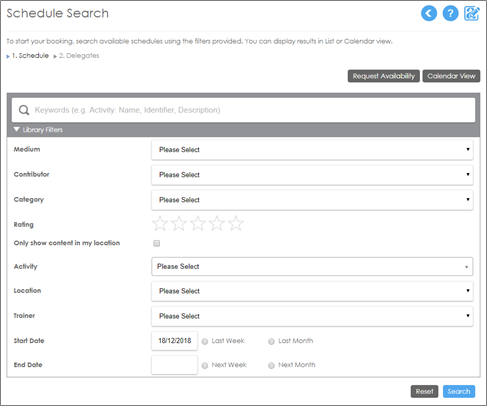487x406 pixels.
Task: Collapse the Library Filters section
Action: coord(38,130)
